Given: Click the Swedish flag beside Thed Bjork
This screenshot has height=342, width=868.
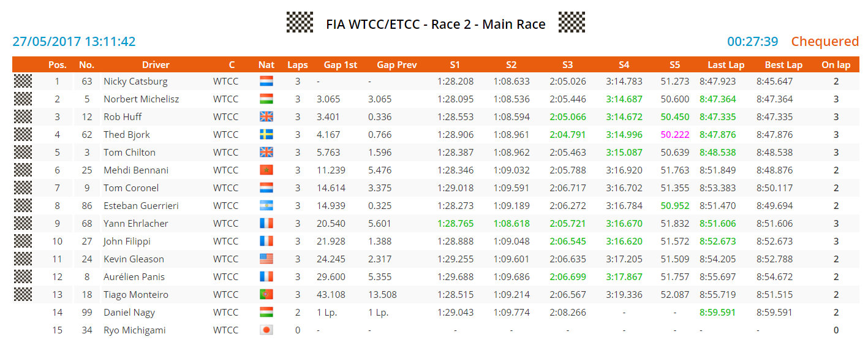Looking at the screenshot, I should pyautogui.click(x=266, y=135).
